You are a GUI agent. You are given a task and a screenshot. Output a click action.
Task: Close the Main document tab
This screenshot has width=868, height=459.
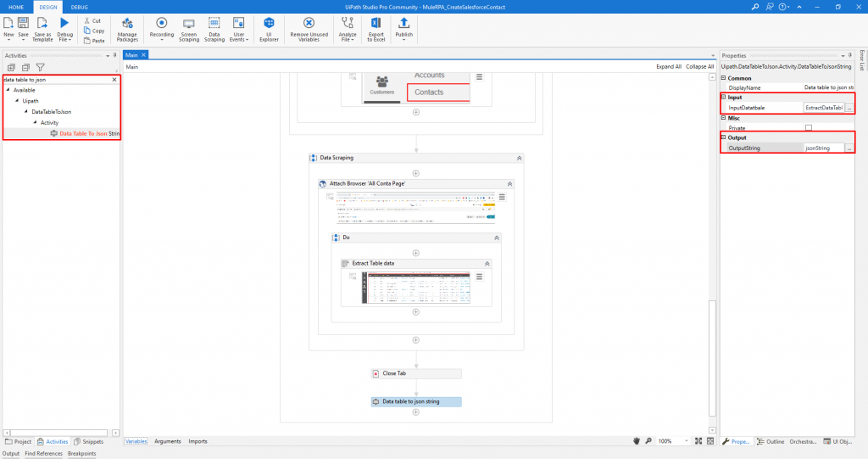(143, 55)
